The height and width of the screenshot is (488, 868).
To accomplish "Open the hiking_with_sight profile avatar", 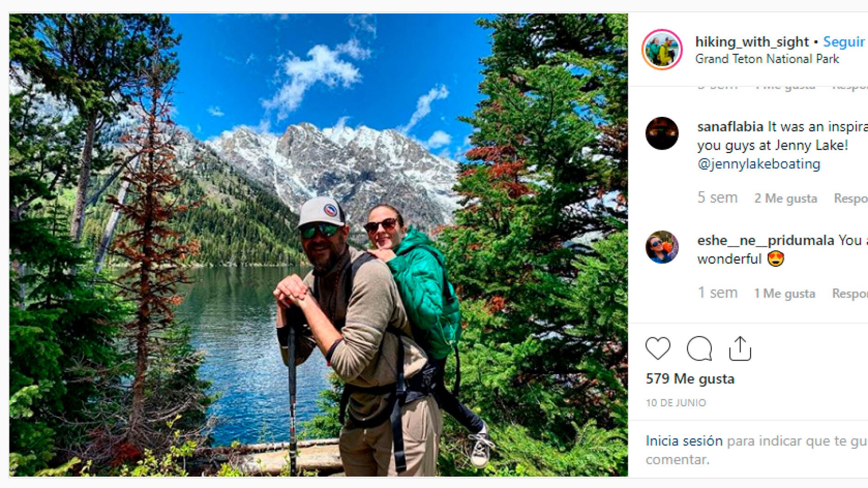I will (662, 50).
